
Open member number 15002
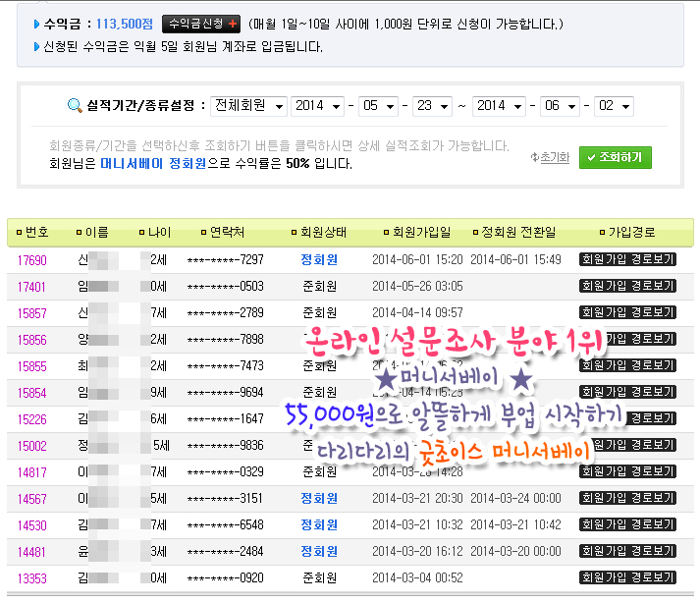(x=32, y=446)
